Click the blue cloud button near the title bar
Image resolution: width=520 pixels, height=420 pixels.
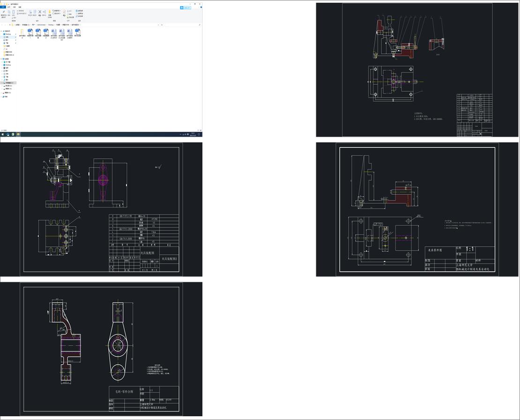[x=186, y=7]
